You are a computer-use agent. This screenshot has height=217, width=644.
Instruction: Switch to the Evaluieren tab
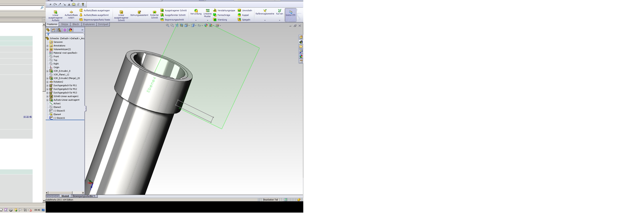pos(89,24)
